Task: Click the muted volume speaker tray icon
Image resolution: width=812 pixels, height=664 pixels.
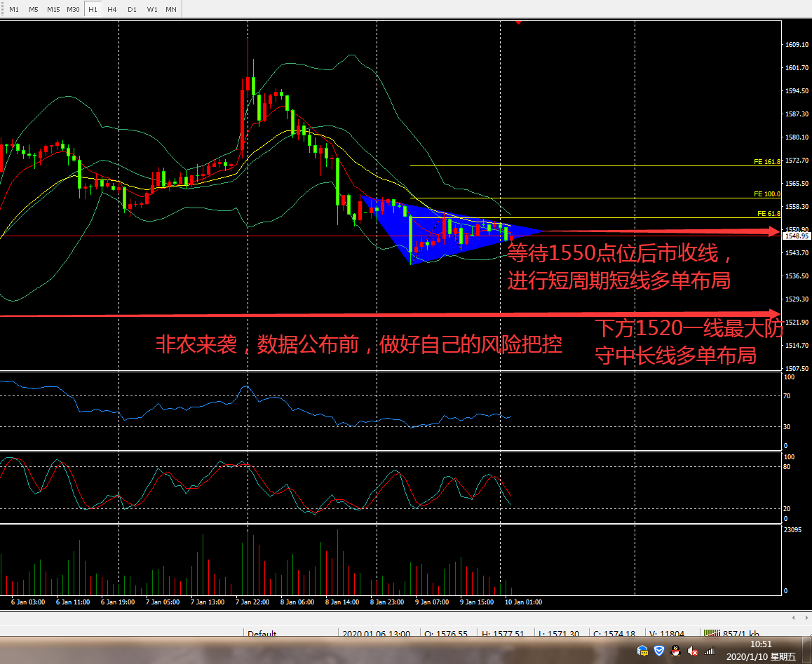Action: pyautogui.click(x=692, y=651)
